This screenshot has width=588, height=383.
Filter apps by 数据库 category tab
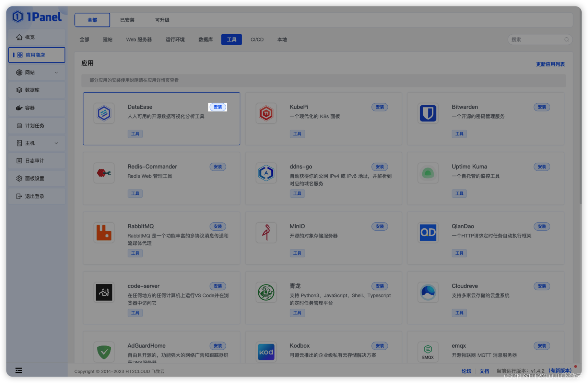click(205, 39)
